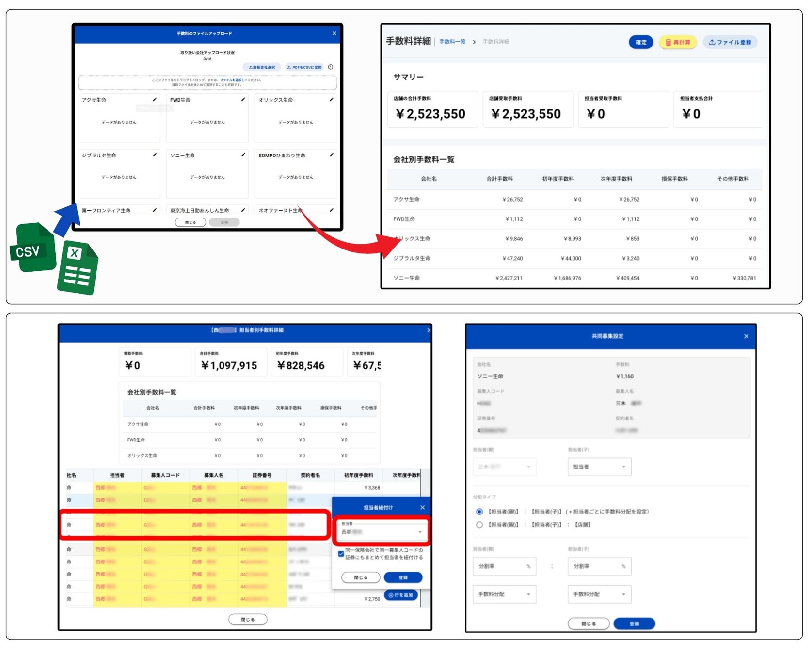Select 担当者ごとに手数料分配を設定 radio option
812x654 pixels.
click(x=479, y=512)
